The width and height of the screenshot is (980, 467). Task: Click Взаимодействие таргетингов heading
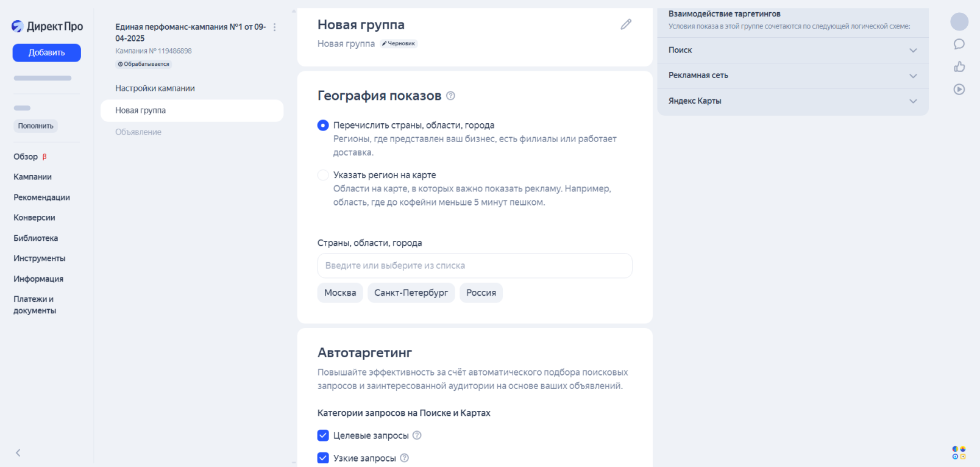coord(724,13)
